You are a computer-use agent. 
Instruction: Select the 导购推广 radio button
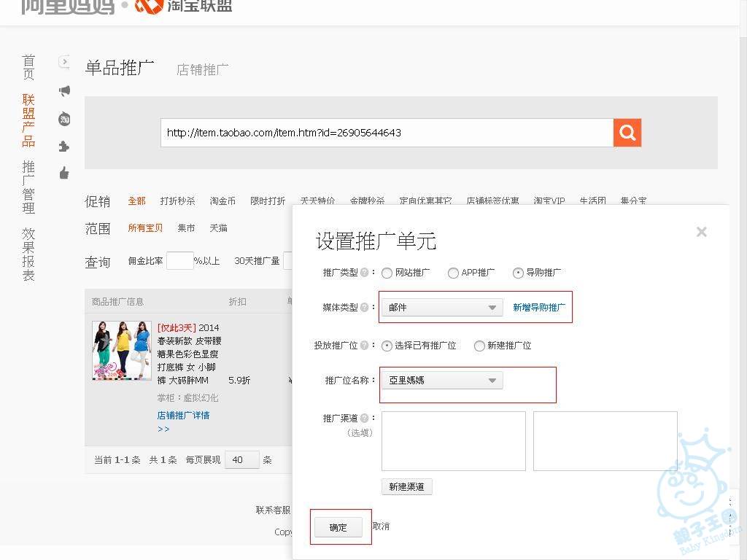(x=518, y=273)
